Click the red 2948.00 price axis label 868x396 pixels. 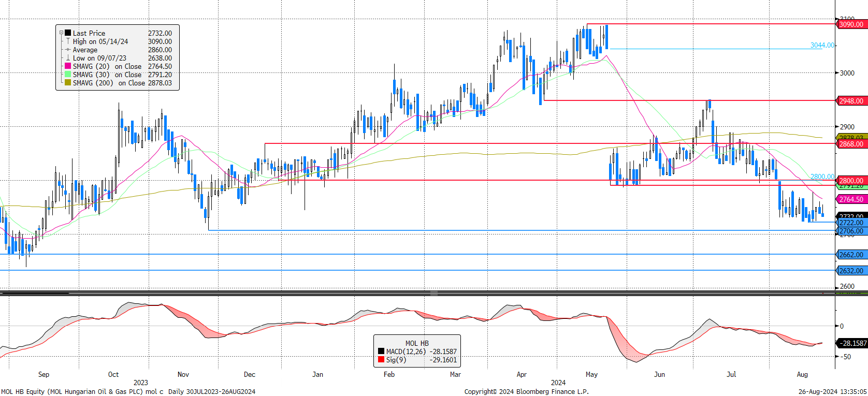click(852, 101)
